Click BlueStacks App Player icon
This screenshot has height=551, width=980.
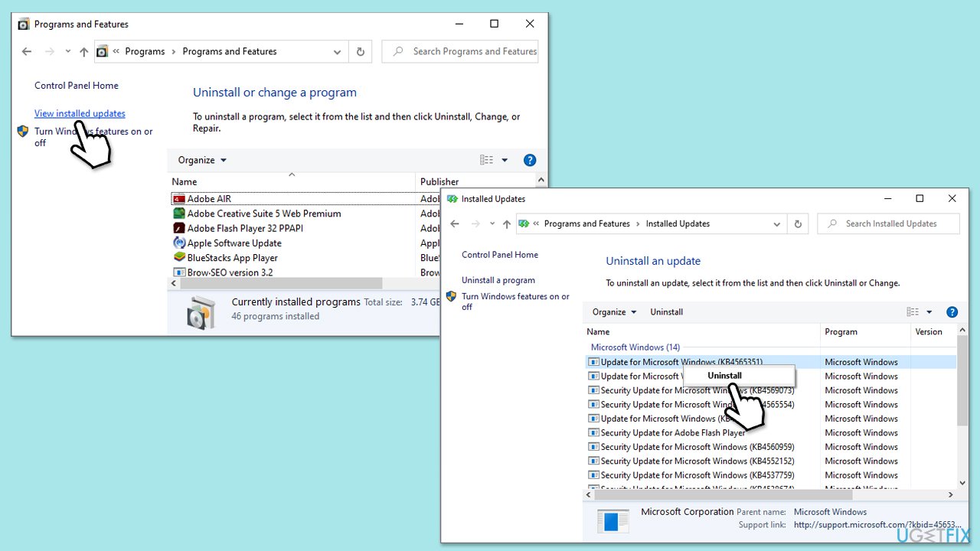pyautogui.click(x=179, y=258)
